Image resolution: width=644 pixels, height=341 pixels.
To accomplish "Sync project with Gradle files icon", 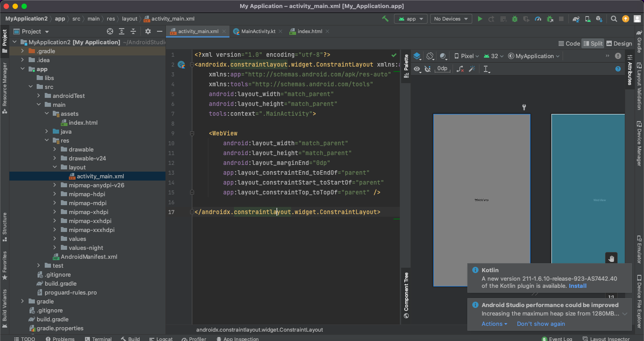I will 576,19.
